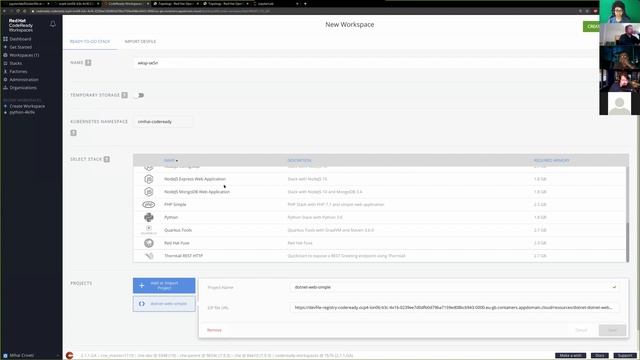The width and height of the screenshot is (640, 360).
Task: Click the CodeReady logo in footer
Action: (x=69, y=356)
